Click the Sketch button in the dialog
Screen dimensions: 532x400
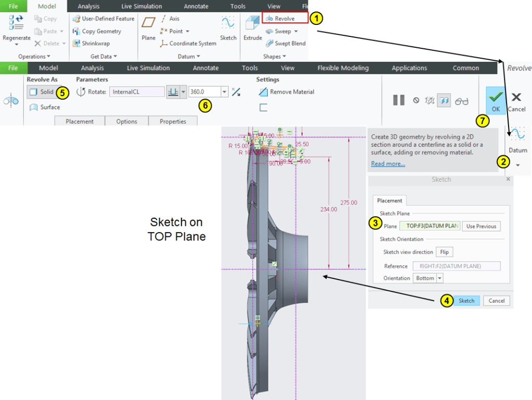coord(466,301)
